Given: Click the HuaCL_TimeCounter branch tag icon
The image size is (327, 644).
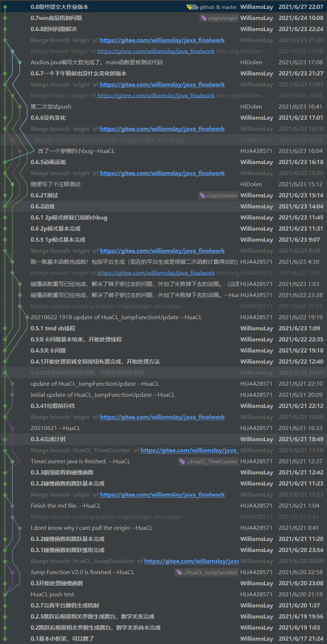Looking at the screenshot, I should click(182, 461).
